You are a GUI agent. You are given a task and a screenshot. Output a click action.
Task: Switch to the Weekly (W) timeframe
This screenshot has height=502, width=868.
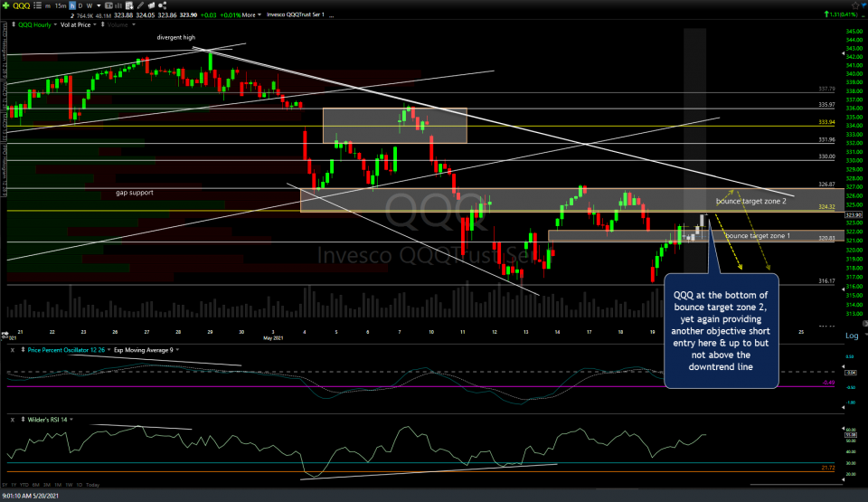point(90,5)
